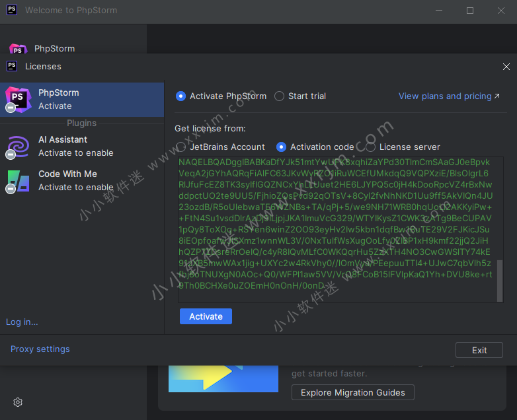This screenshot has width=517, height=420.
Task: Click the PhpStorm icon in Licenses title bar
Action: point(12,66)
